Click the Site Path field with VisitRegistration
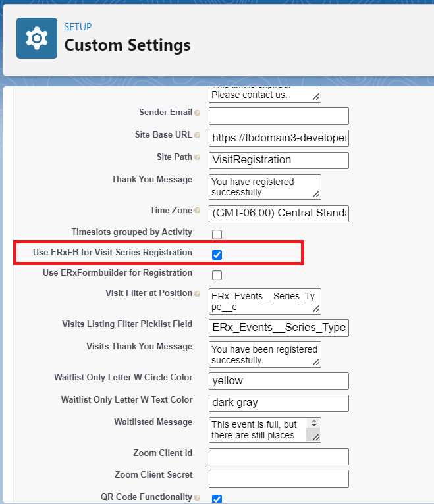The image size is (434, 504). [x=279, y=160]
